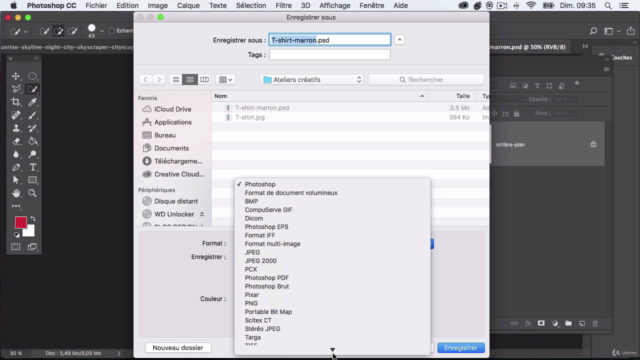Open the extra tools ellipsis menu

click(x=16, y=206)
